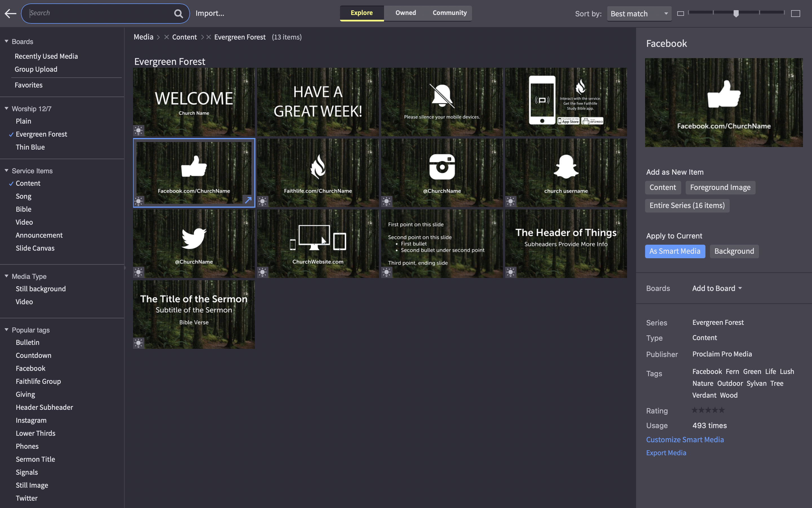Screen dimensions: 812x508
Task: Open the Add to Board dropdown
Action: tap(717, 288)
